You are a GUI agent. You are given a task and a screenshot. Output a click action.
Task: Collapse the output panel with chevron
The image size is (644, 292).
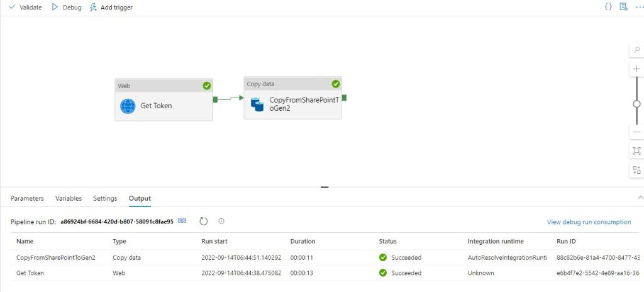pyautogui.click(x=640, y=198)
